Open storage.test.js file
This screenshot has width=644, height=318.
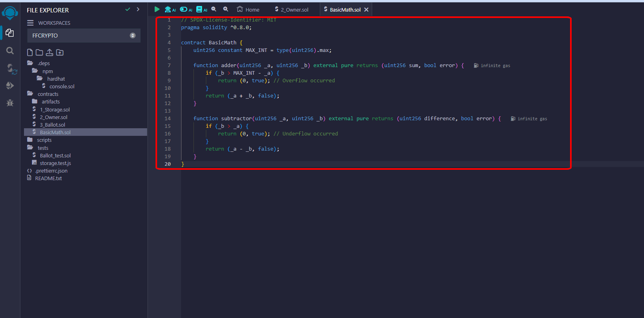[x=52, y=163]
